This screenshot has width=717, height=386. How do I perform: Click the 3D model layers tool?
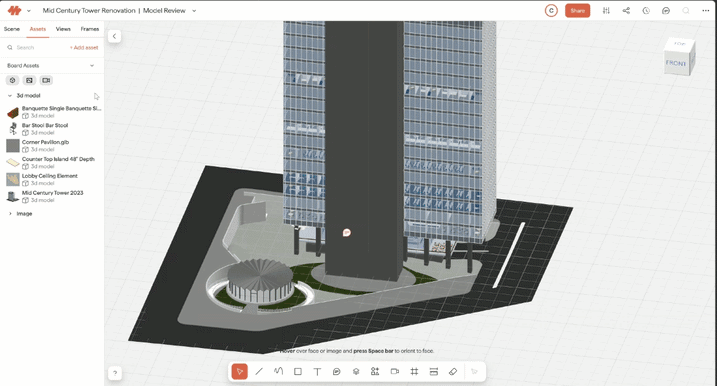pyautogui.click(x=356, y=371)
